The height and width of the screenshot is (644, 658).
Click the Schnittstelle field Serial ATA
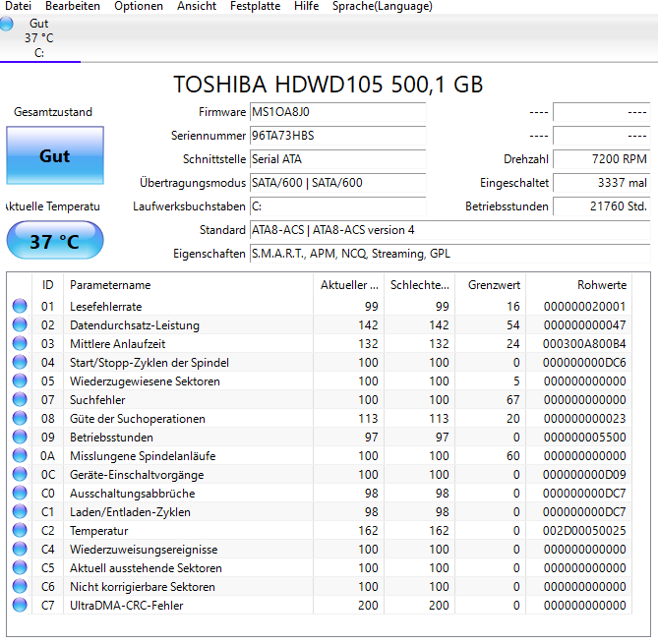click(x=337, y=159)
